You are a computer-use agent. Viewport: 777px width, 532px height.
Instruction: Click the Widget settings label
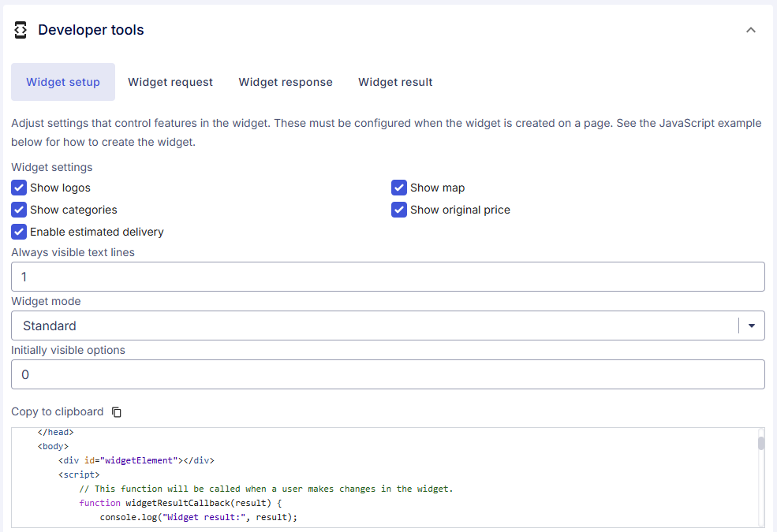52,167
